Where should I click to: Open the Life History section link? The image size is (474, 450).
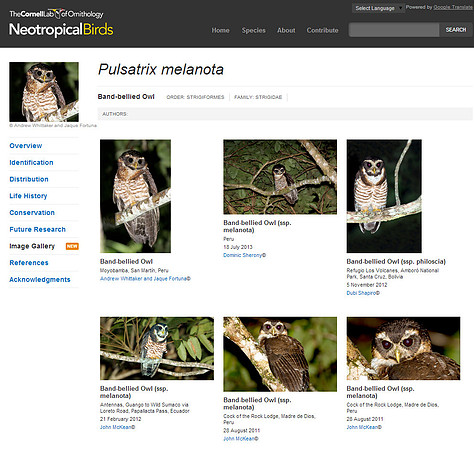(28, 196)
